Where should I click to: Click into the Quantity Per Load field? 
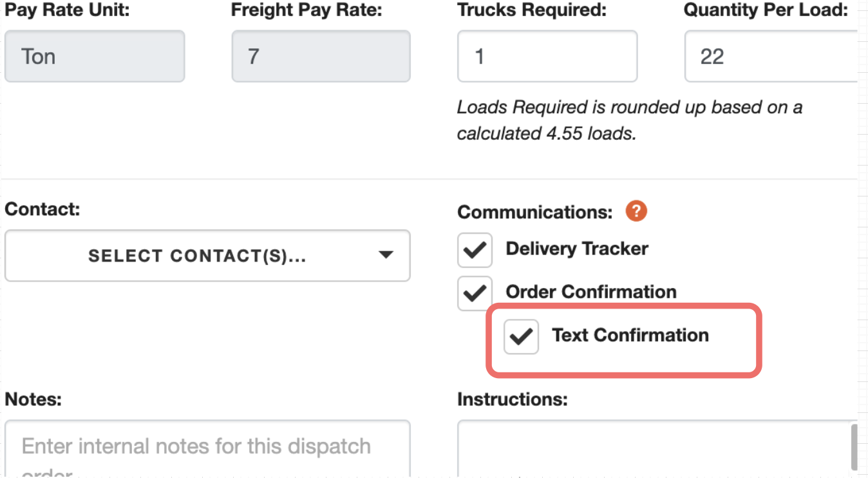pos(771,56)
